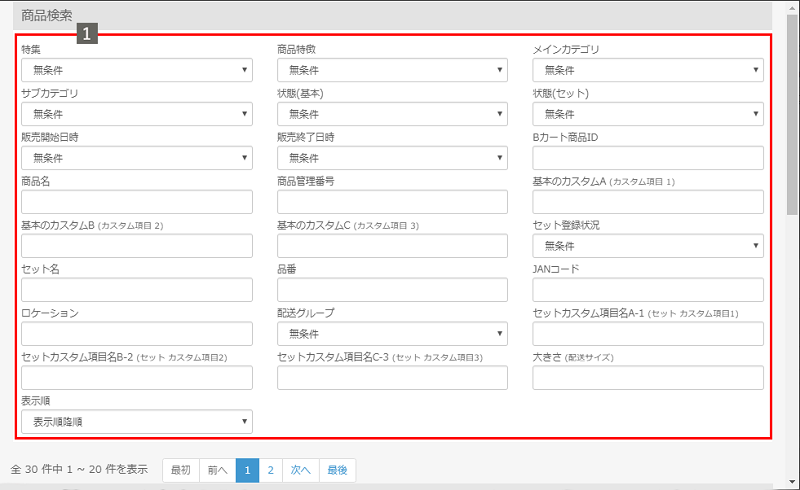Go to page 2 of results
The image size is (800, 490).
coord(270,470)
